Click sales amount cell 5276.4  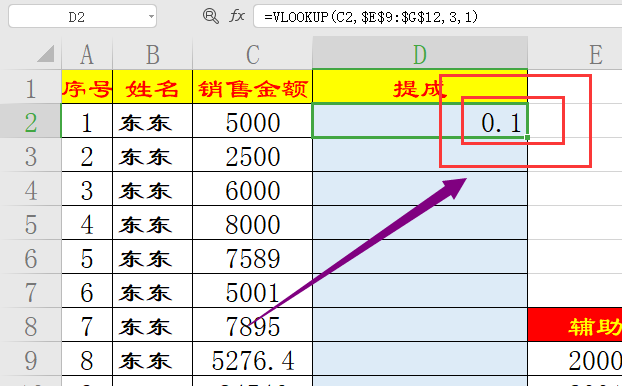pyautogui.click(x=253, y=359)
